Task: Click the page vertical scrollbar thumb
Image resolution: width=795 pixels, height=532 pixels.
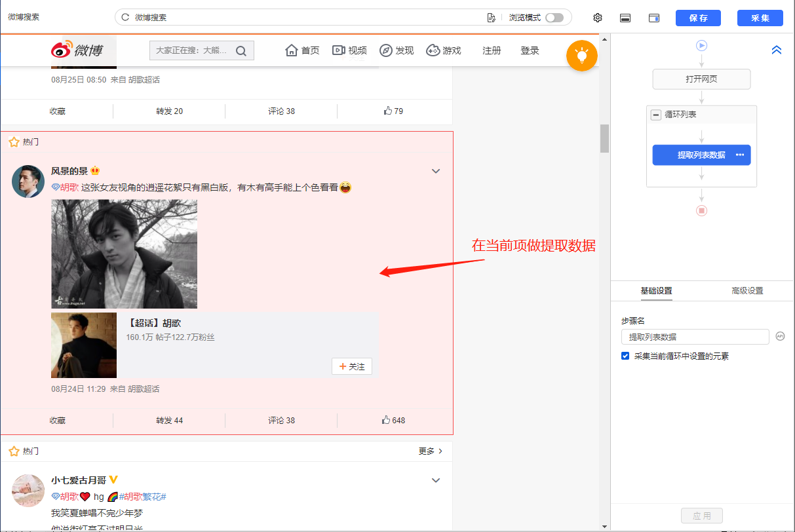Action: coord(604,138)
